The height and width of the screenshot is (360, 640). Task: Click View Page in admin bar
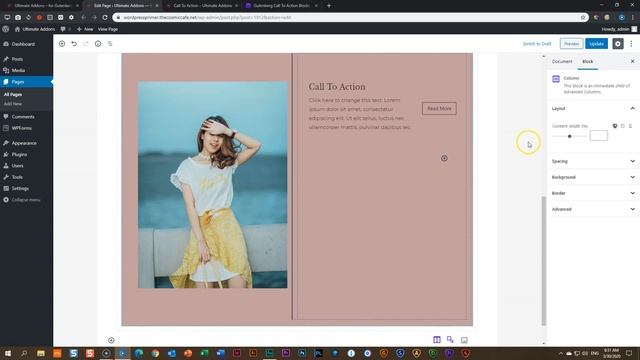tap(108, 29)
